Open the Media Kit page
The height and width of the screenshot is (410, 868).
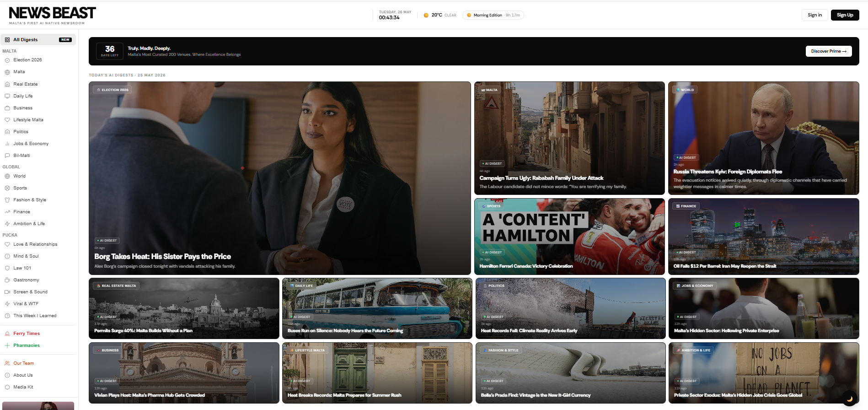23,387
